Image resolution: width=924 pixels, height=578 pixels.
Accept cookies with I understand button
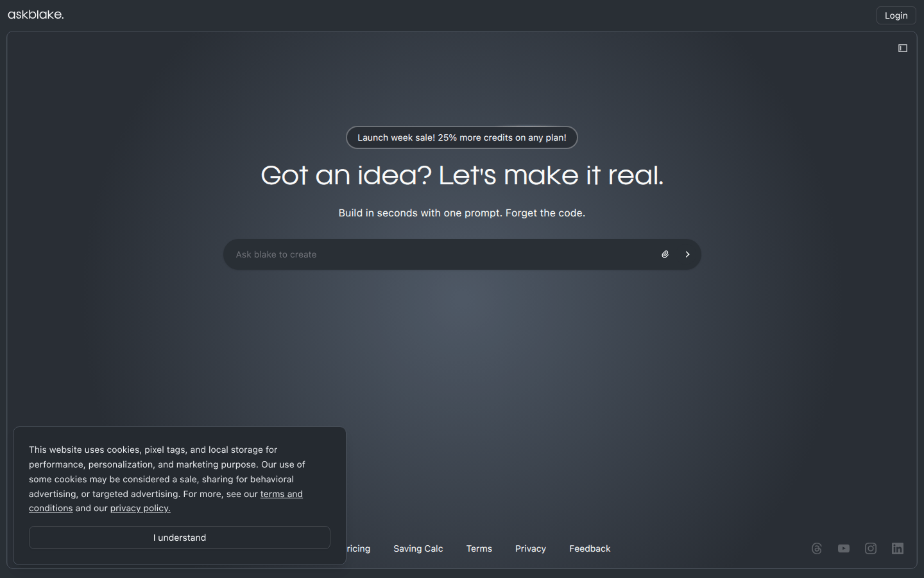coord(180,538)
